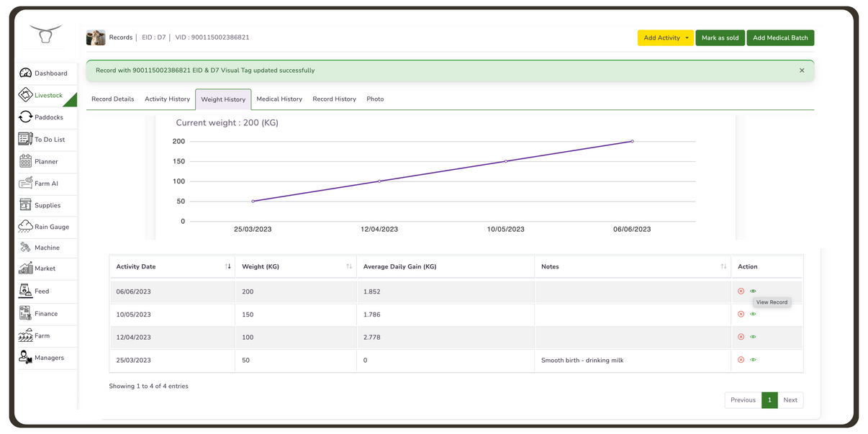Sort the table by Activity Date
Image resolution: width=868 pixels, height=434 pixels.
[227, 266]
